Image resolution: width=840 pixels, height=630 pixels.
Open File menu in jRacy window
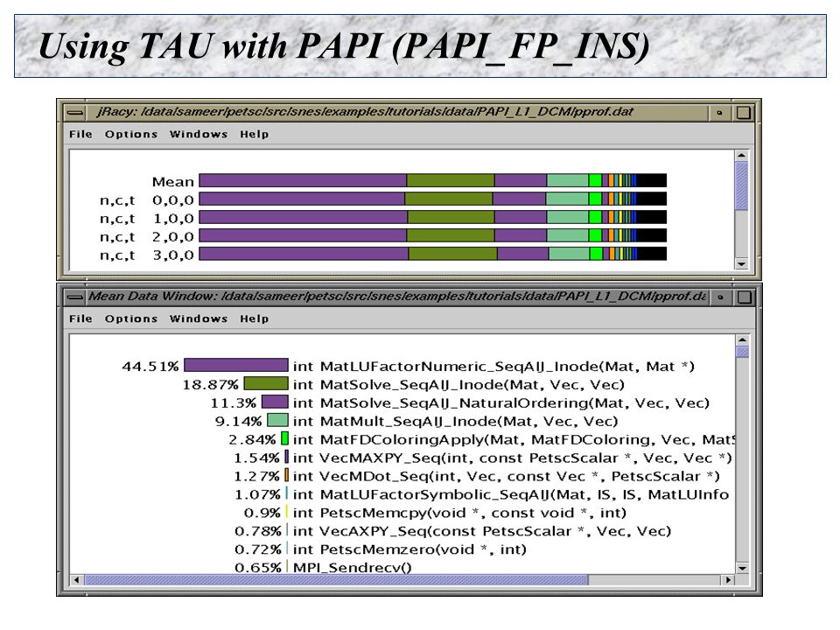click(x=80, y=134)
